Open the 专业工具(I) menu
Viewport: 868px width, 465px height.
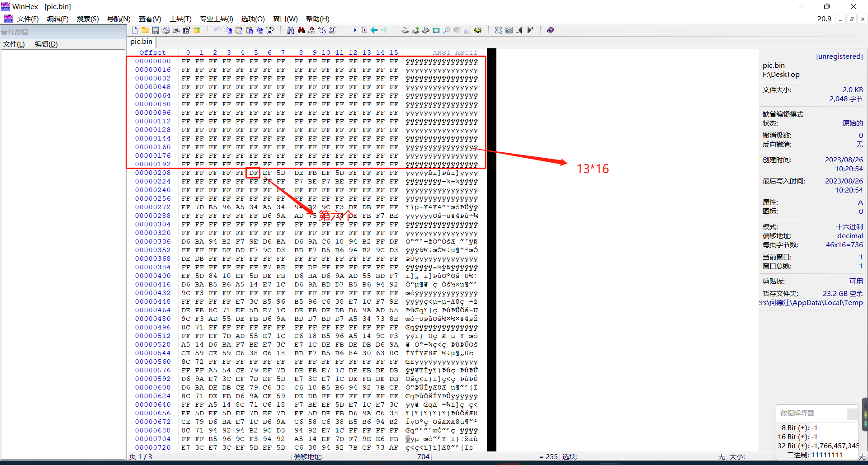click(216, 19)
